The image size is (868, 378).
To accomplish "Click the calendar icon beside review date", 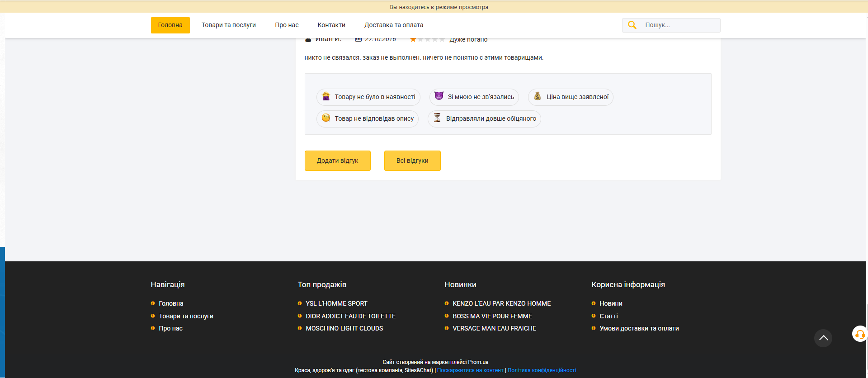I will [x=358, y=40].
